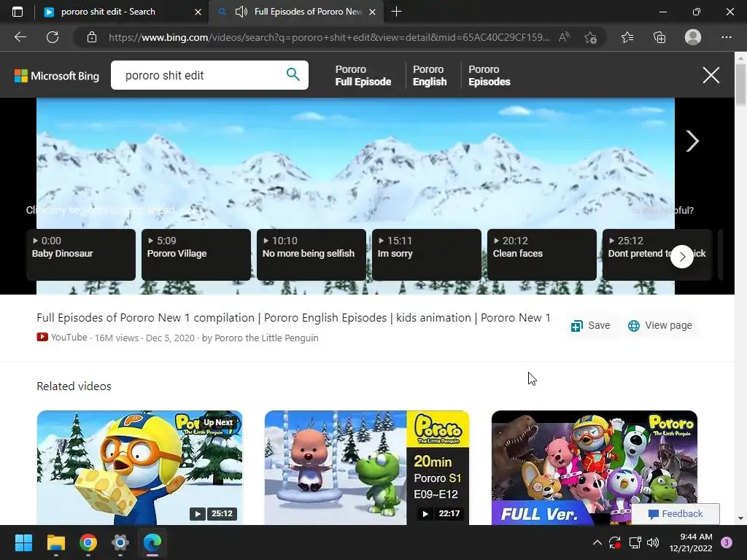The height and width of the screenshot is (560, 747).
Task: Click the View page button
Action: click(660, 325)
